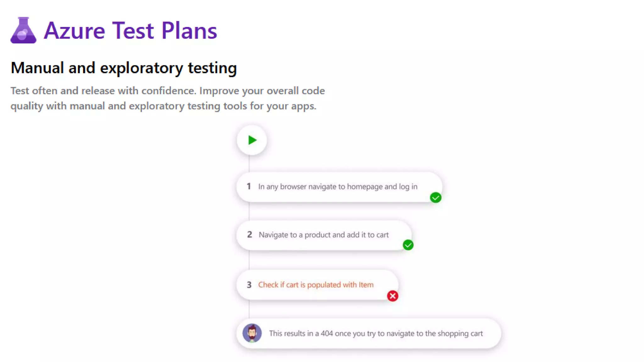The height and width of the screenshot is (362, 644).
Task: Select step 2 add product to cart card
Action: [324, 235]
